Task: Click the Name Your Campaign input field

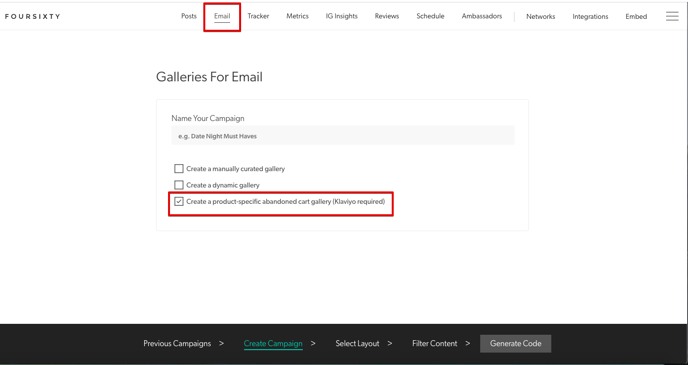Action: (x=343, y=136)
